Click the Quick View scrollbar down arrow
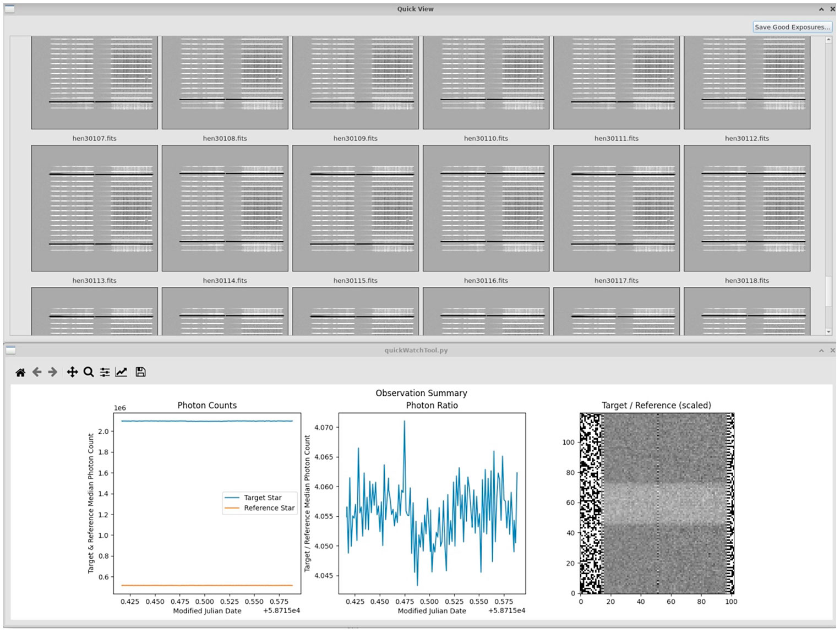Screen dimensions: 840x633 (828, 332)
